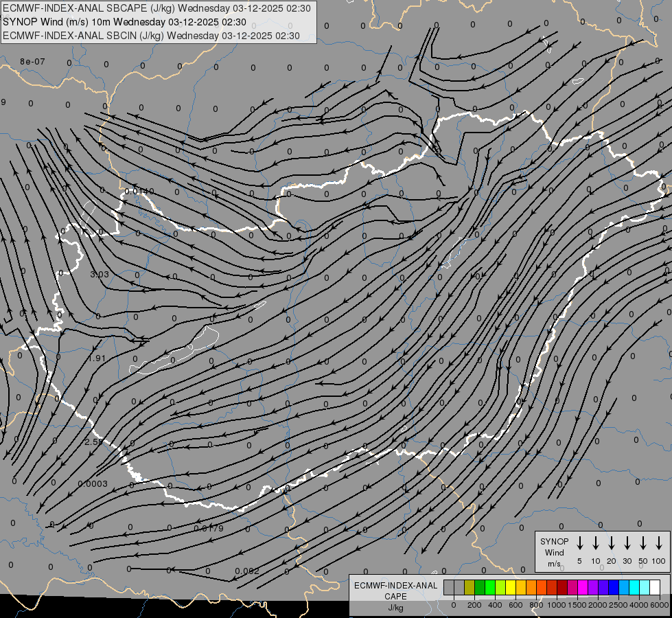Click the J/kg unit in color legend
672x618 pixels.
[x=395, y=608]
